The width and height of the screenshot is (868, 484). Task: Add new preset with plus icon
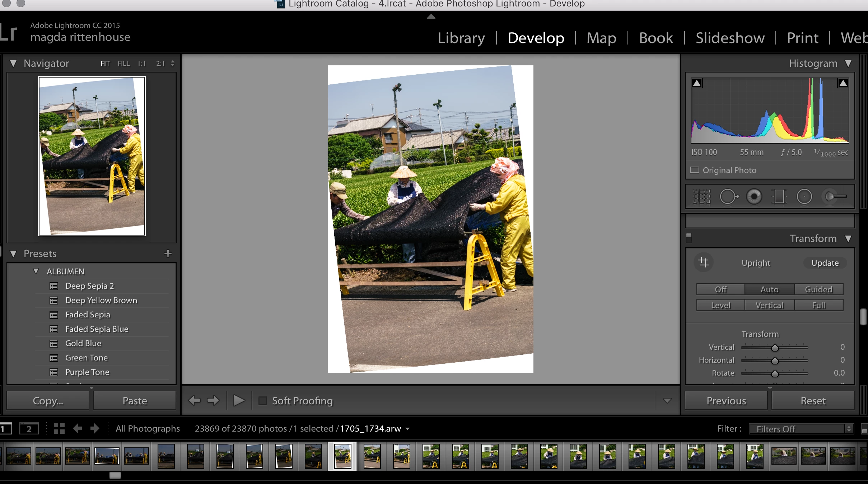coord(168,253)
